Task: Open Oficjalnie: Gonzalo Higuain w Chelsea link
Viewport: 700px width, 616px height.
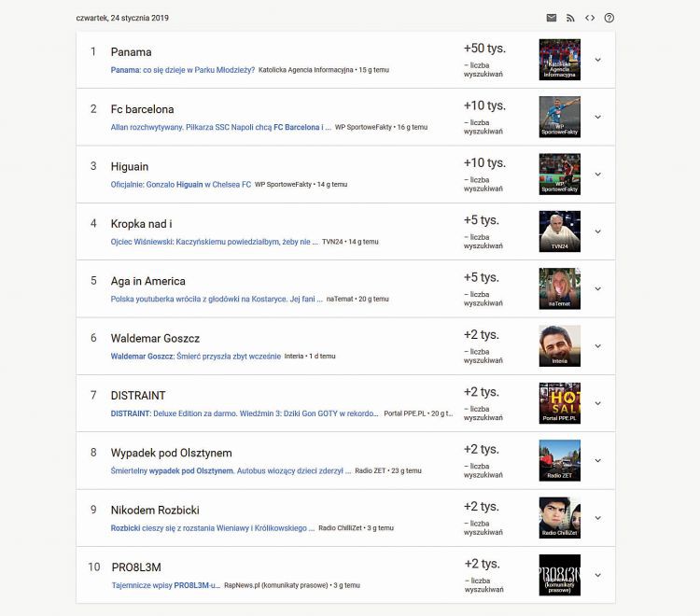Action: point(181,185)
